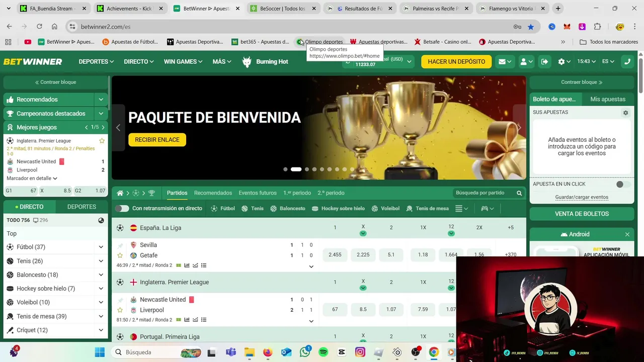Open the header settings gear dropdown
Image resolution: width=644 pixels, height=362 pixels.
point(565,61)
